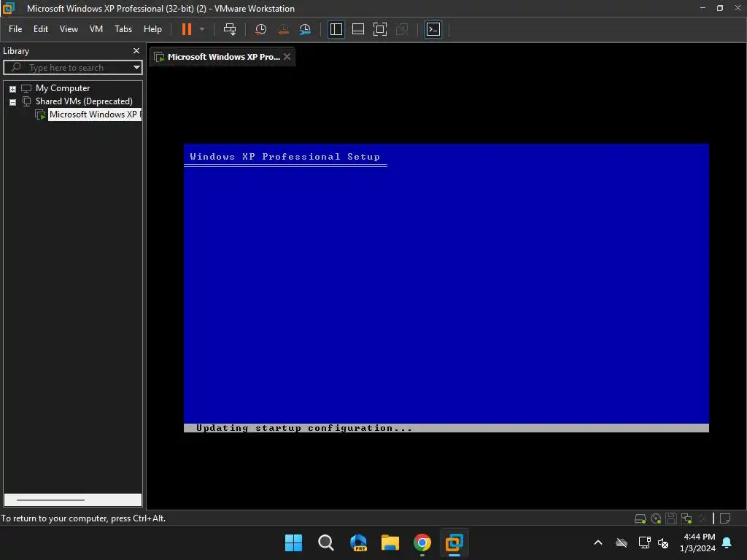Image resolution: width=747 pixels, height=560 pixels.
Task: Open the VM menu
Action: click(x=96, y=29)
